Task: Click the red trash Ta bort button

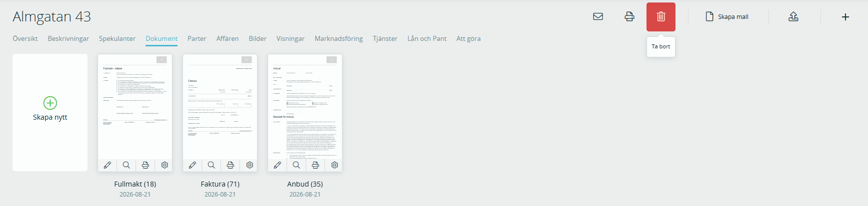Action: [661, 17]
